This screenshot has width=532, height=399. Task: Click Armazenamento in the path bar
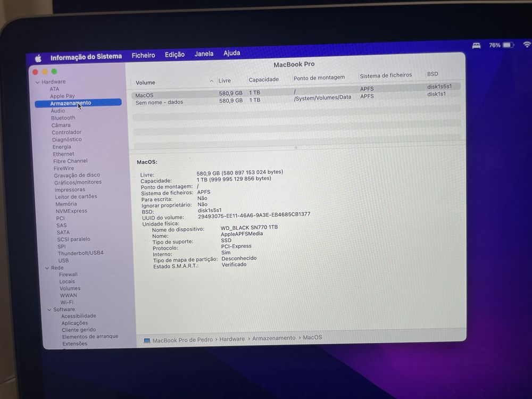click(x=274, y=338)
